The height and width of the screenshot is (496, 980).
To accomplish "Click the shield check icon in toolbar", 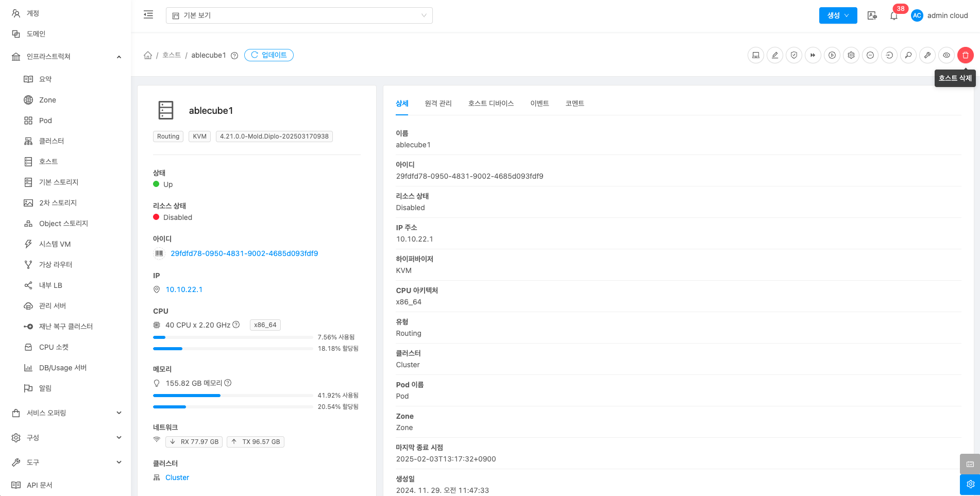I will (794, 55).
